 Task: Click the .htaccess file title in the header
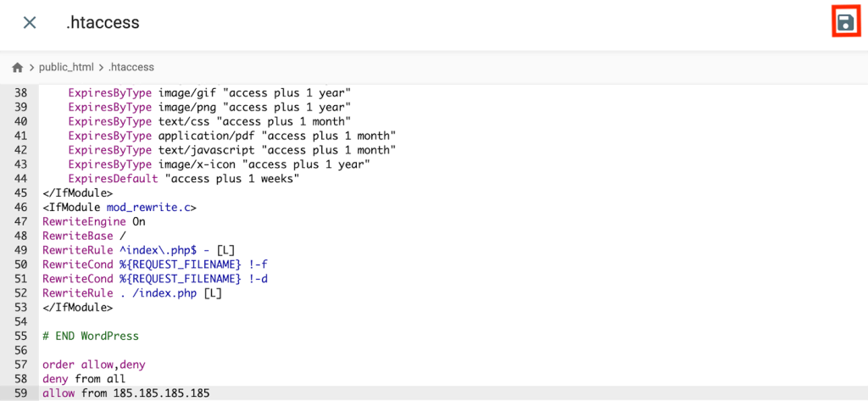pos(103,23)
